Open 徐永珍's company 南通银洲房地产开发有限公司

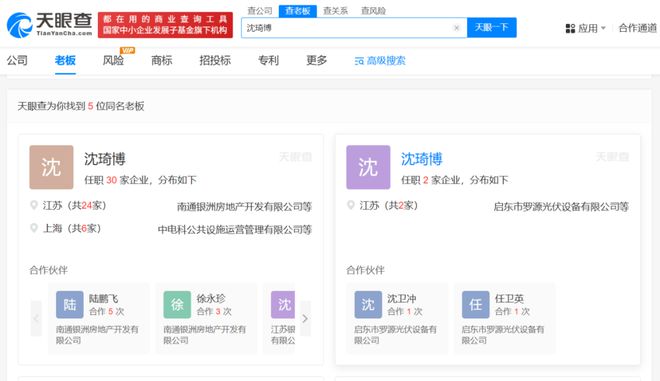click(x=205, y=335)
